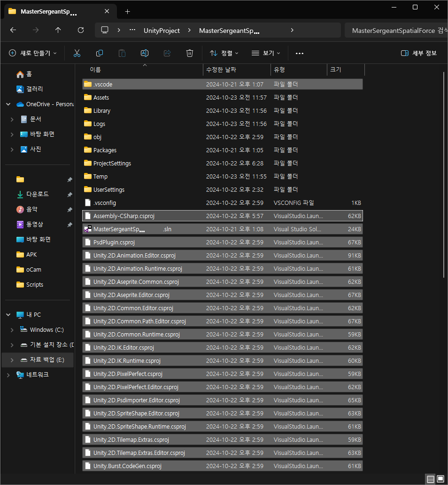The image size is (448, 485).
Task: Select PsdPlugin.csproj file
Action: coord(222,242)
